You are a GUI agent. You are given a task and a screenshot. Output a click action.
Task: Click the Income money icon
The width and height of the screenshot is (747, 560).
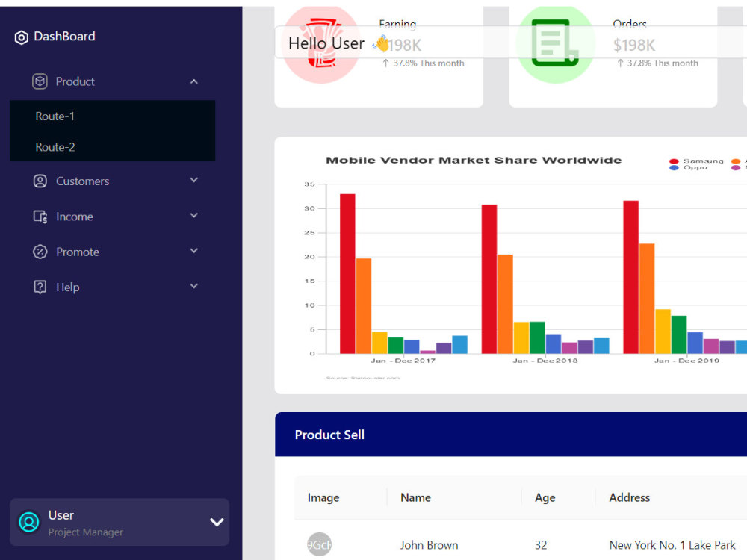pos(40,217)
